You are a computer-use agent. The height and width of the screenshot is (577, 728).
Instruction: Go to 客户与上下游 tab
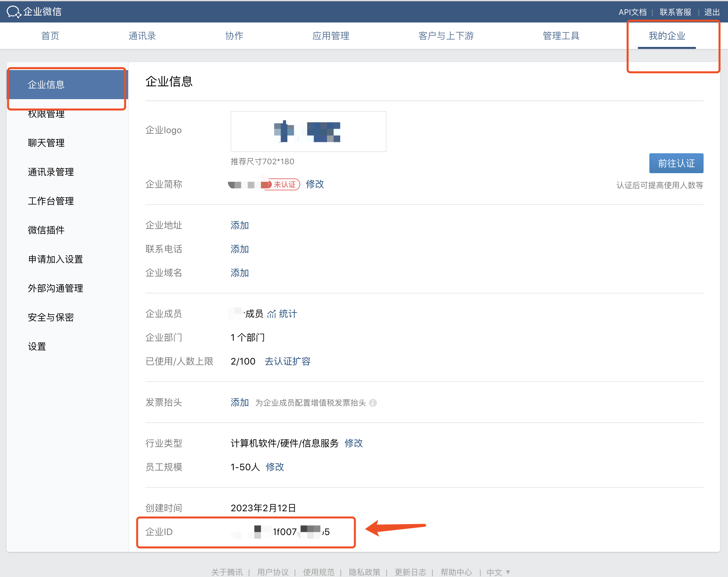click(x=446, y=36)
